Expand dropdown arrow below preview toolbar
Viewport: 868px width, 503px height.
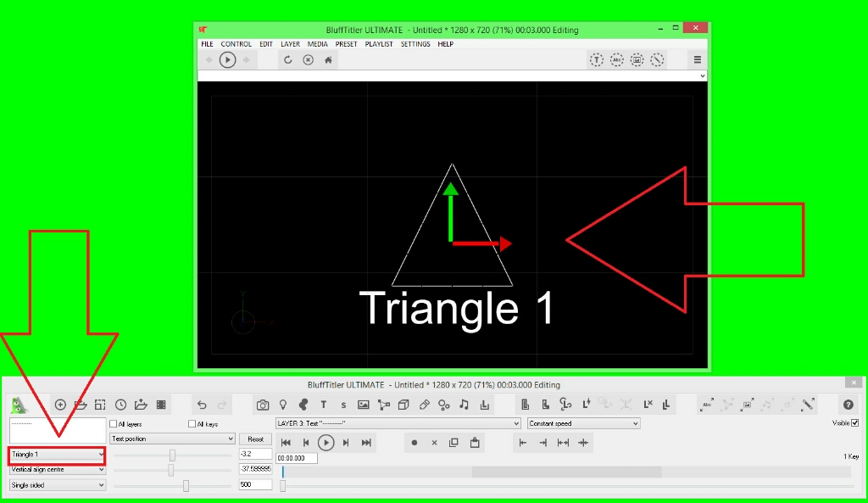[x=703, y=75]
